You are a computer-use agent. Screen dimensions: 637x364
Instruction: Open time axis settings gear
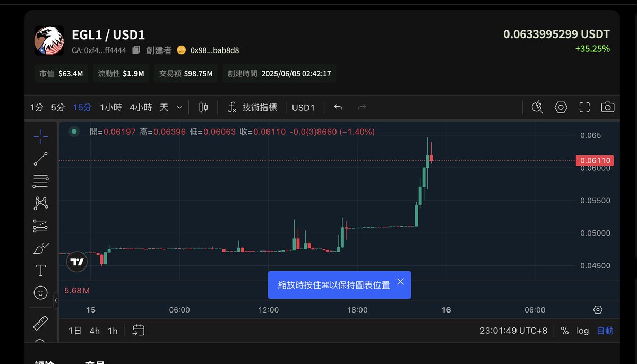tap(598, 310)
